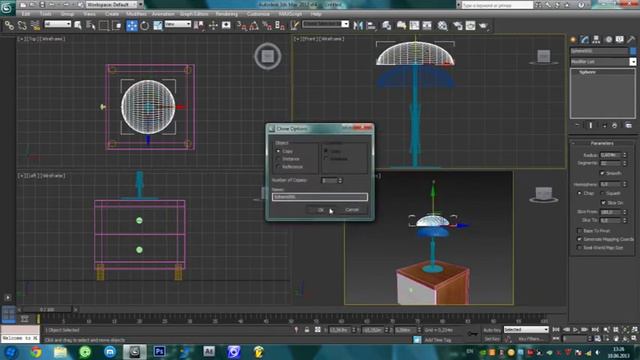Click the Select and Link tool
Viewport: 640px width, 360px height.
pyautogui.click(x=9, y=26)
